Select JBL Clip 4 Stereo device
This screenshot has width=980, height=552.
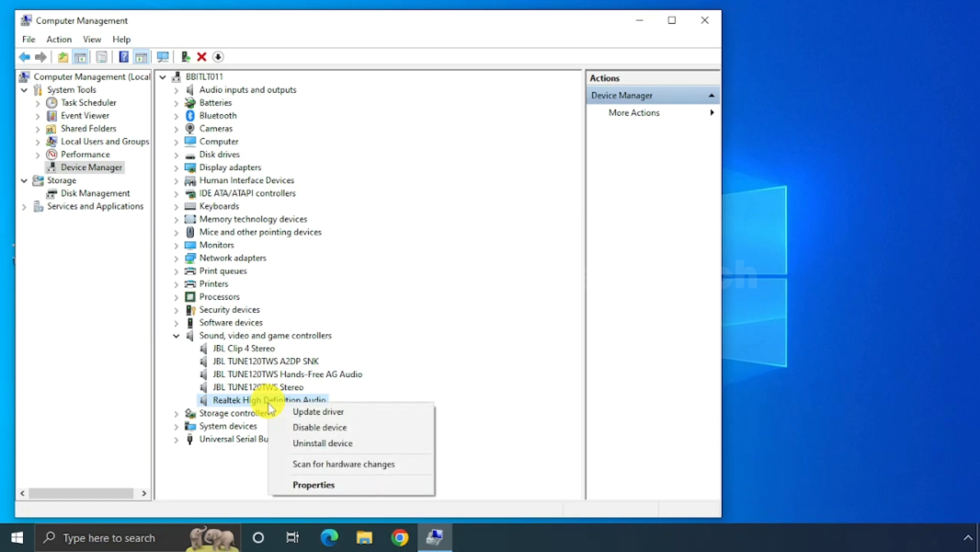[243, 349]
